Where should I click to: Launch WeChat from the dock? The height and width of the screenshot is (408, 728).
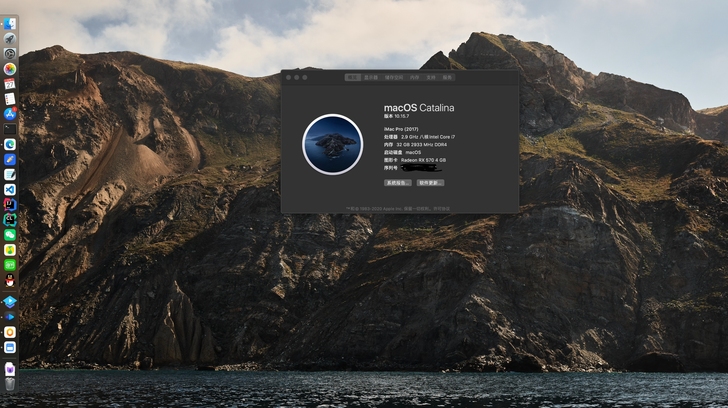(x=10, y=235)
